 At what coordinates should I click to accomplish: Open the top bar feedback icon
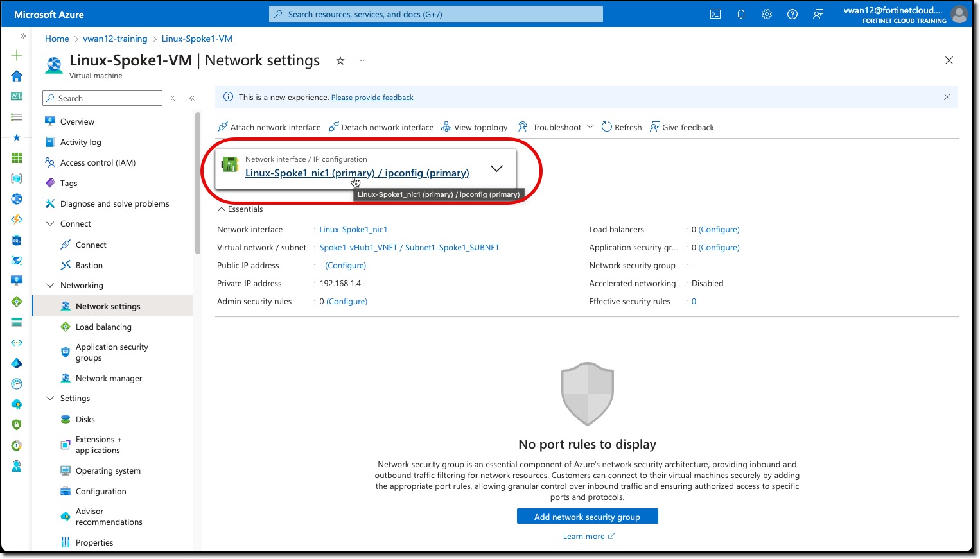coord(818,14)
